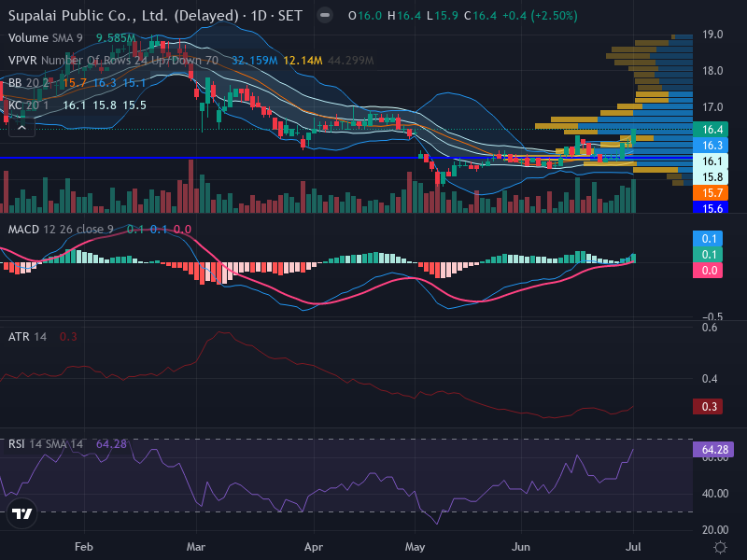Image resolution: width=747 pixels, height=560 pixels.
Task: Click the RSI 14 SMA 14 legend
Action: pyautogui.click(x=45, y=444)
